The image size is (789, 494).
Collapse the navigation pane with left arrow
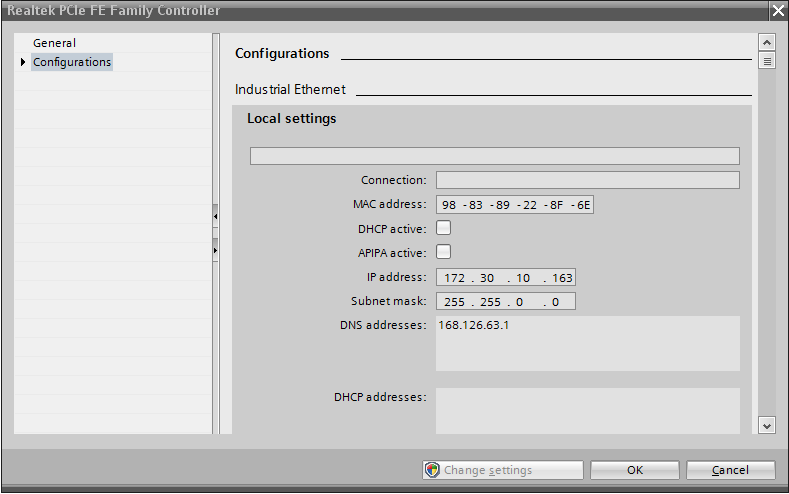click(x=215, y=216)
